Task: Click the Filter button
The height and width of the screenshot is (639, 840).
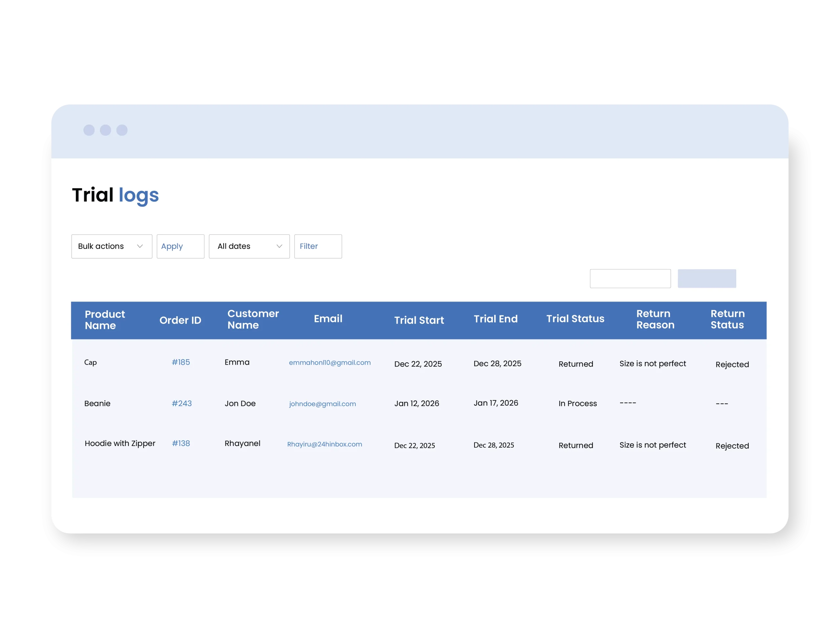Action: coord(318,246)
